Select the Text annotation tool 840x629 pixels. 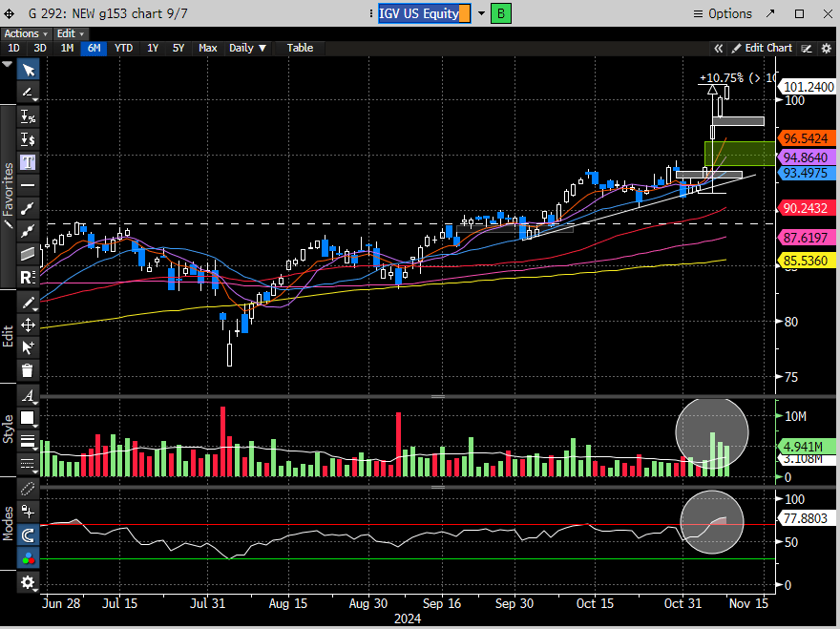point(28,162)
